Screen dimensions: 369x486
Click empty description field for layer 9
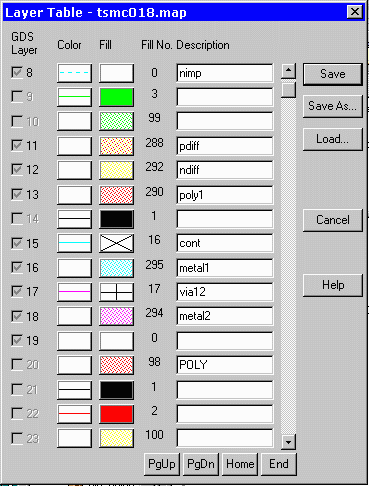[225, 97]
